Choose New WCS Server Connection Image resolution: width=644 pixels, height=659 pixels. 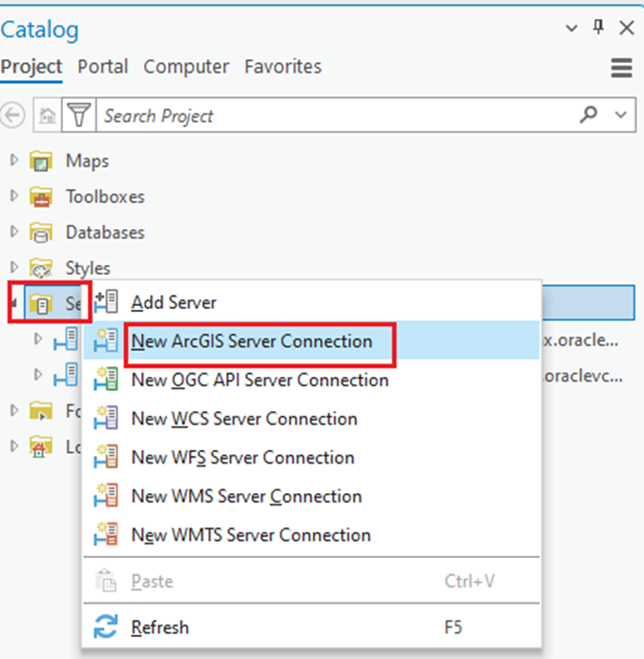[x=311, y=418]
